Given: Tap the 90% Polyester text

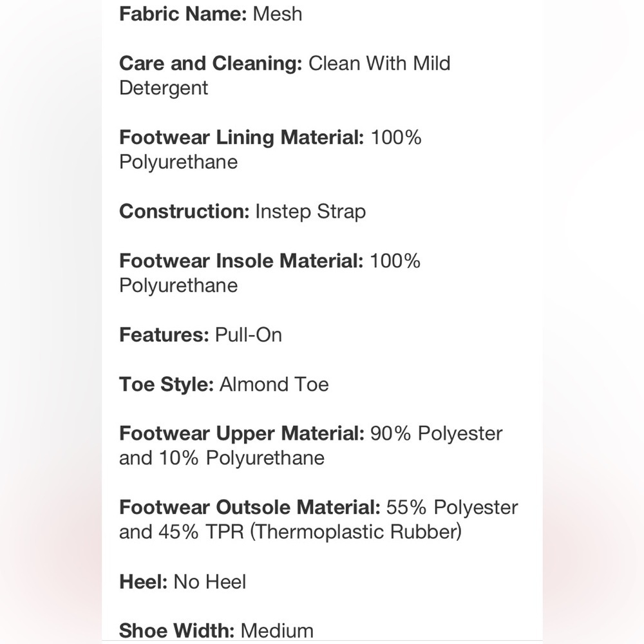Looking at the screenshot, I should [x=437, y=434].
